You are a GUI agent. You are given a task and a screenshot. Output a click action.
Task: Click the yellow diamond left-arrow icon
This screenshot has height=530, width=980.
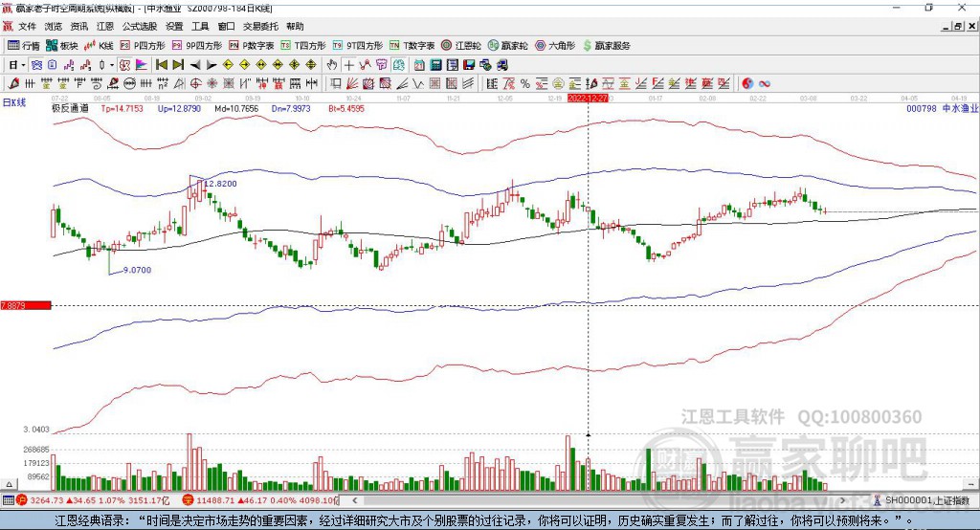tap(228, 65)
